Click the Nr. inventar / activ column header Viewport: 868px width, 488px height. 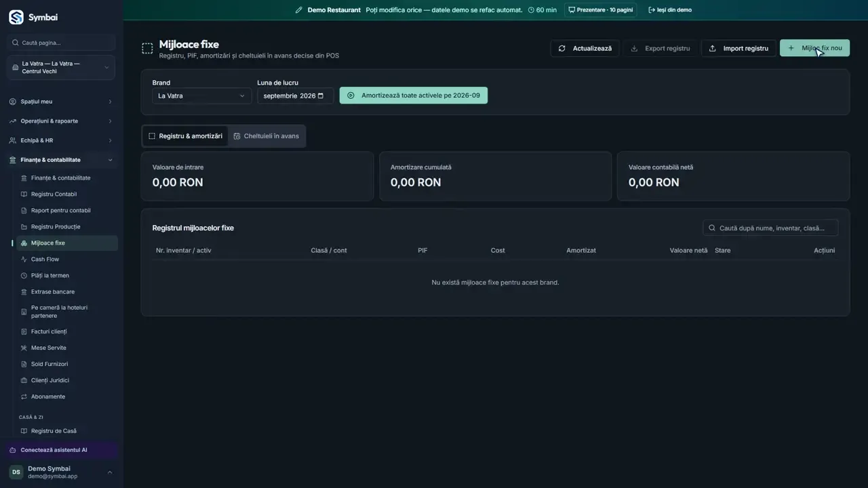183,251
